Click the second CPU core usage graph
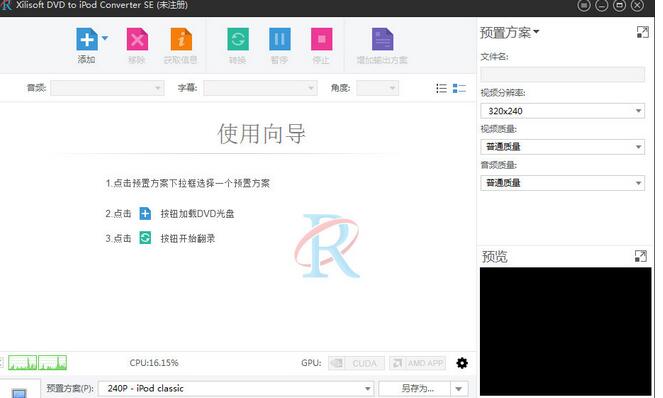This screenshot has width=663, height=398. [x=52, y=362]
